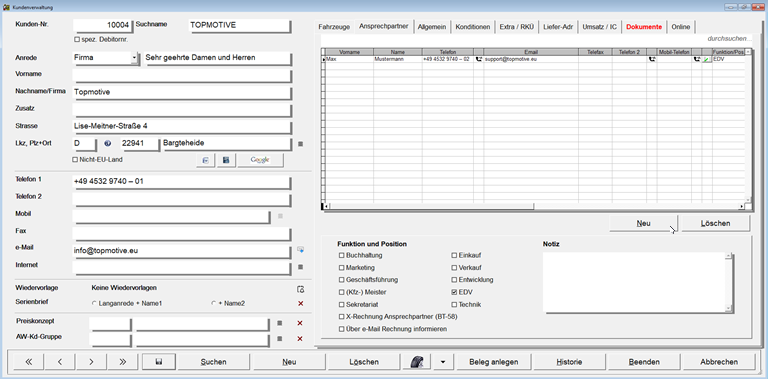Click the Suchen button in bottom bar
The width and height of the screenshot is (768, 379).
coord(214,362)
